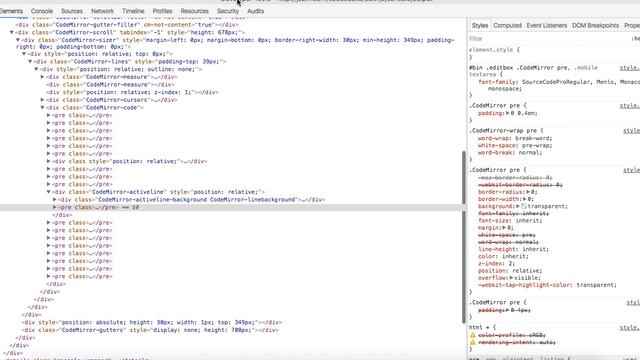Open the Audits tab

point(256,11)
